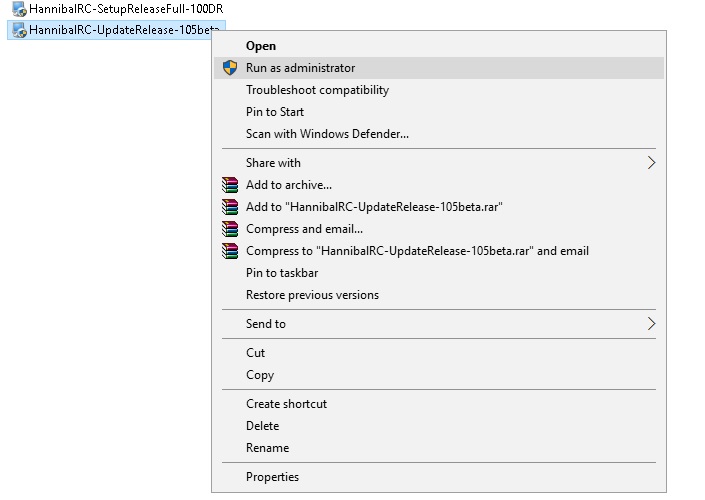Cut the selected file
Viewport: 705px width, 500px height.
tap(256, 353)
